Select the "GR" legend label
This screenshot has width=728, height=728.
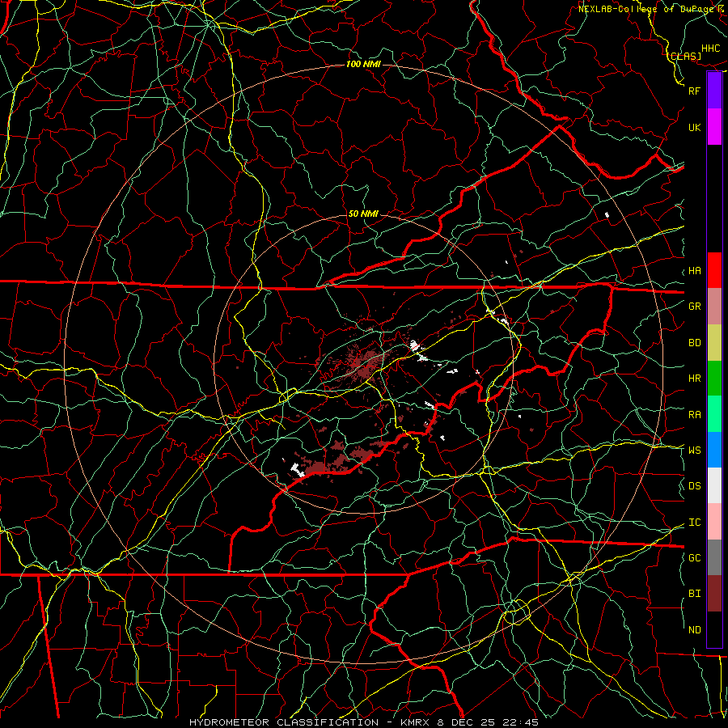[694, 307]
